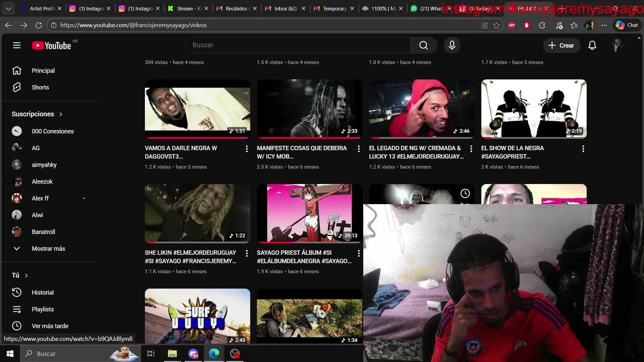The height and width of the screenshot is (362, 644).
Task: Play the SURF URUGUAY 2:45 thumbnail
Action: click(x=197, y=316)
